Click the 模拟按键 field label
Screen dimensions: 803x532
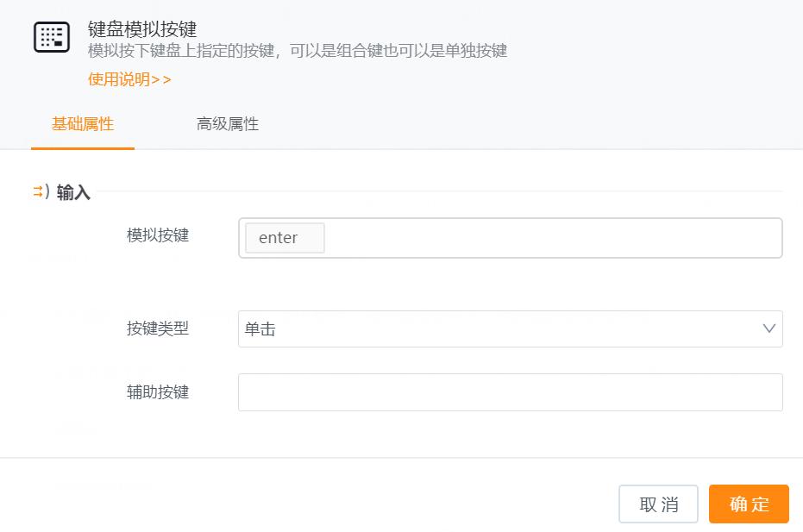pos(157,235)
